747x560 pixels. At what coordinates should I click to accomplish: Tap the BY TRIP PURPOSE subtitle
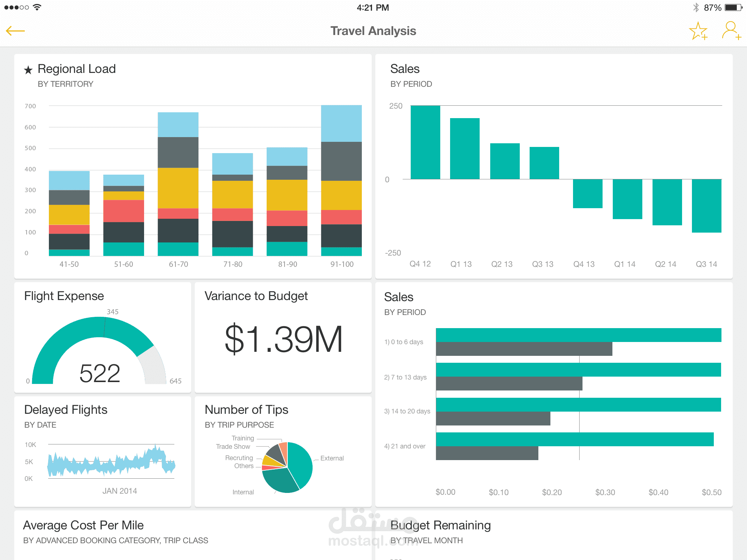[239, 425]
